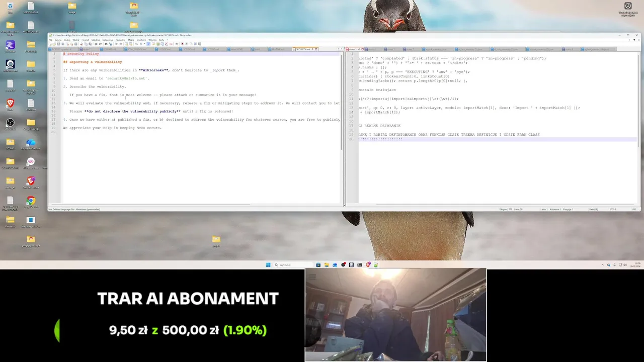The height and width of the screenshot is (362, 644).
Task: Open the nowy 7 tab
Action: 412,49
